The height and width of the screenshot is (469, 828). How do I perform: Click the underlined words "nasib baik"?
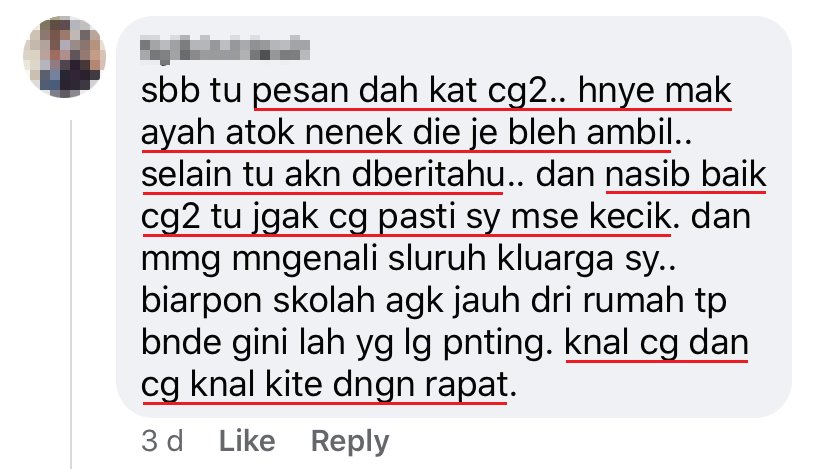(686, 175)
